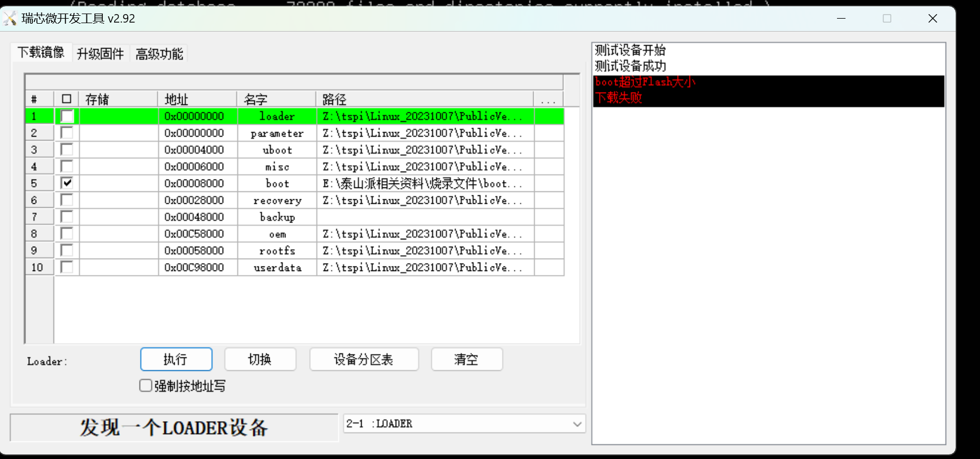Click the select-all checkbox in the table header
This screenshot has height=459, width=980.
click(67, 99)
